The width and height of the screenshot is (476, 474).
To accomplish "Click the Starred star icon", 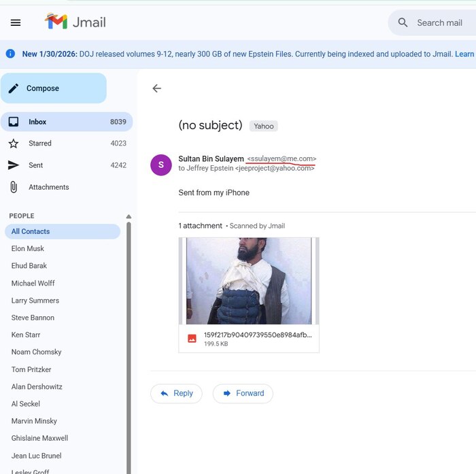I will coord(14,143).
